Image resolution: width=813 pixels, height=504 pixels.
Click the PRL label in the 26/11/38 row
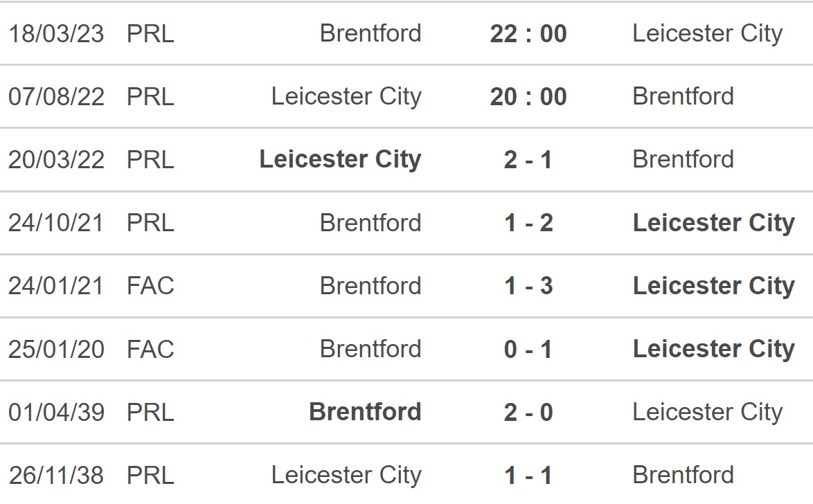pyautogui.click(x=150, y=475)
